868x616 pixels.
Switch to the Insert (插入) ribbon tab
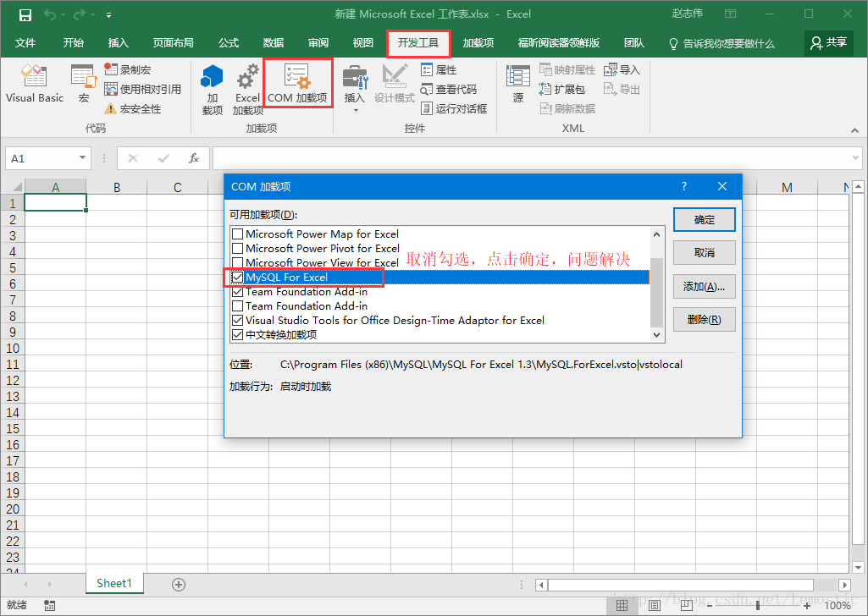[119, 43]
